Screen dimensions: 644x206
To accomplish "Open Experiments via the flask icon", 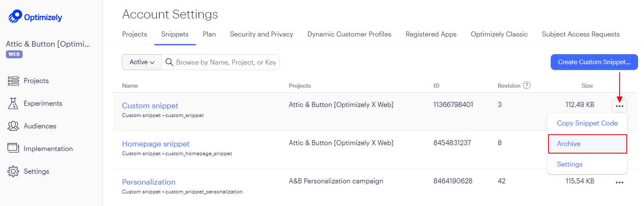I will pos(13,103).
